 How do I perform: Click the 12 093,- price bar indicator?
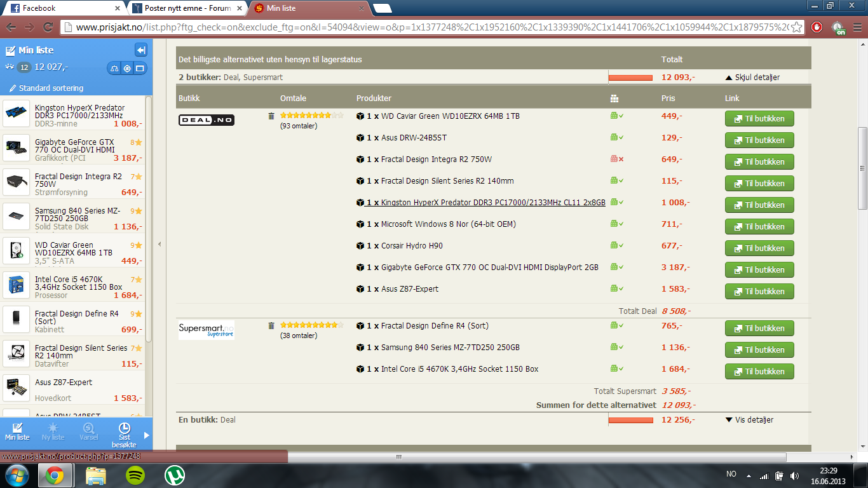click(630, 78)
